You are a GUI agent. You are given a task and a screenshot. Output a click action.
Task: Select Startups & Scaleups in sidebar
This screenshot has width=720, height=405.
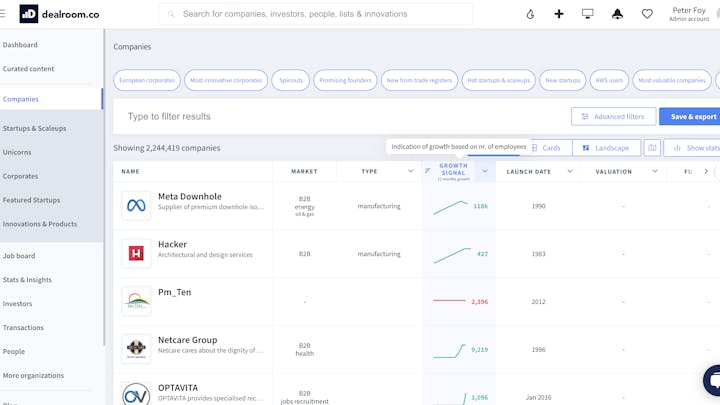click(x=35, y=128)
